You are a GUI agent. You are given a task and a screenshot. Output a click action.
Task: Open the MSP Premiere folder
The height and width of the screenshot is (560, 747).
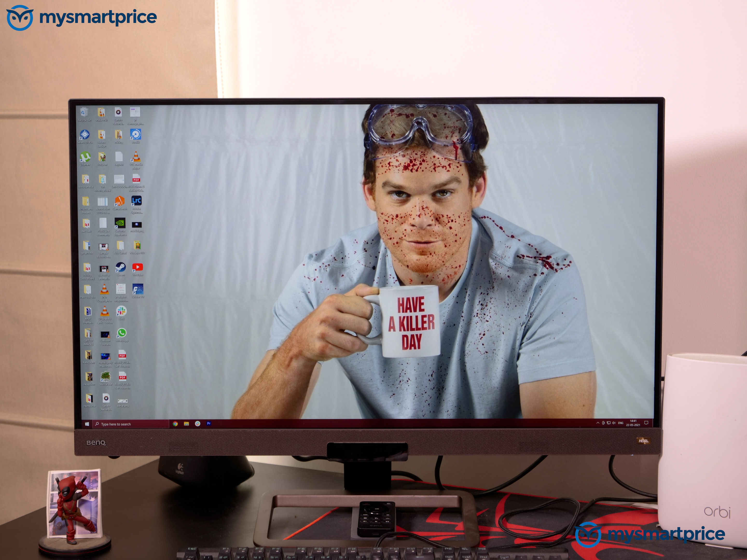[88, 316]
